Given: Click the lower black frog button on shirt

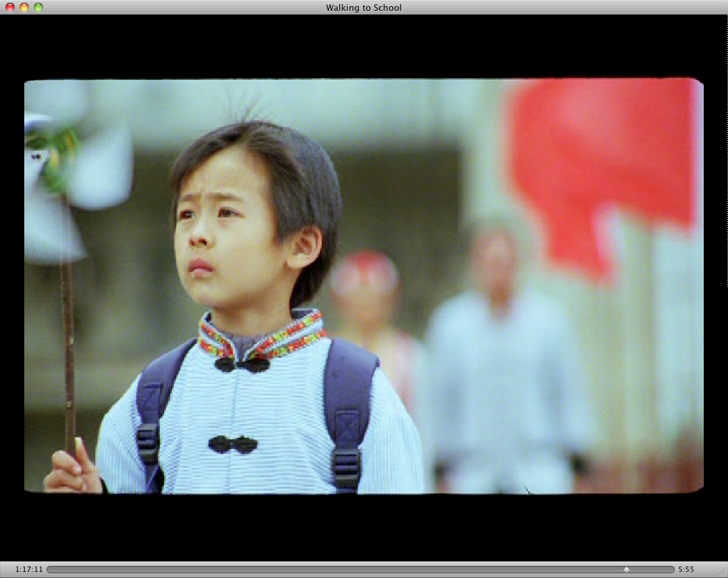Looking at the screenshot, I should click(x=233, y=444).
